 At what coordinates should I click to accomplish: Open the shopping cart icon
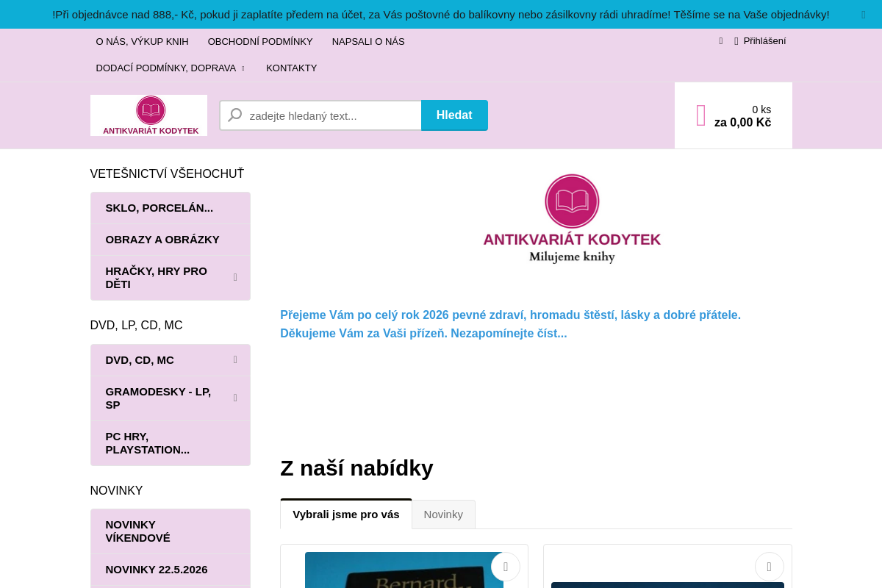point(701,115)
